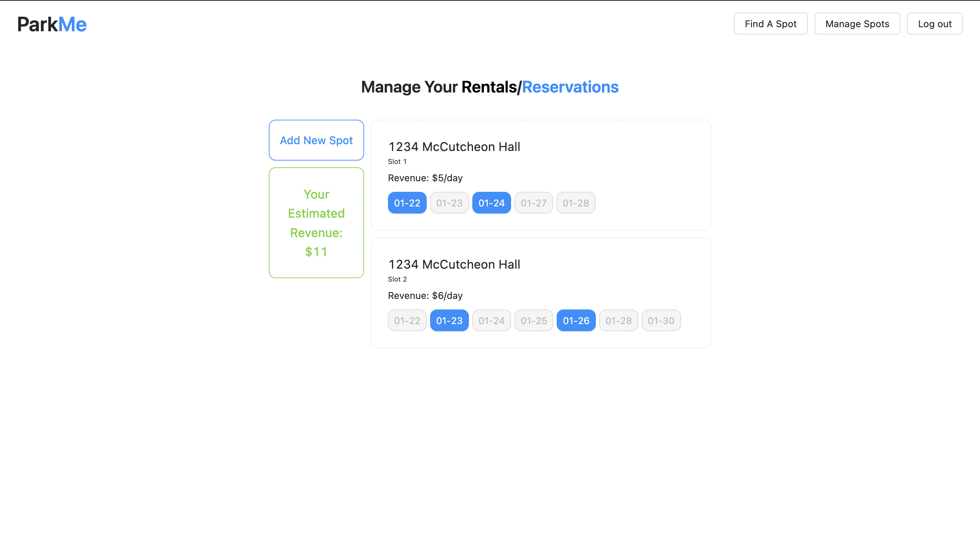Enable Slot 2 date 01-25
Screen dimensions: 980x555
pyautogui.click(x=534, y=321)
